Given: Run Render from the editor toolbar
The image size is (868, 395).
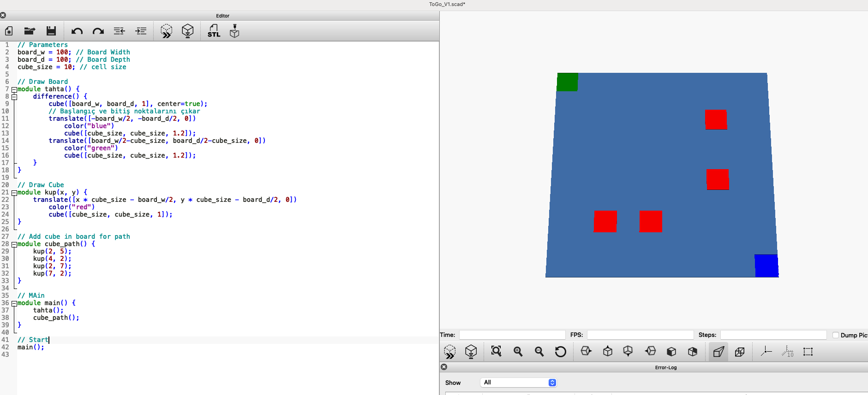Looking at the screenshot, I should [188, 31].
